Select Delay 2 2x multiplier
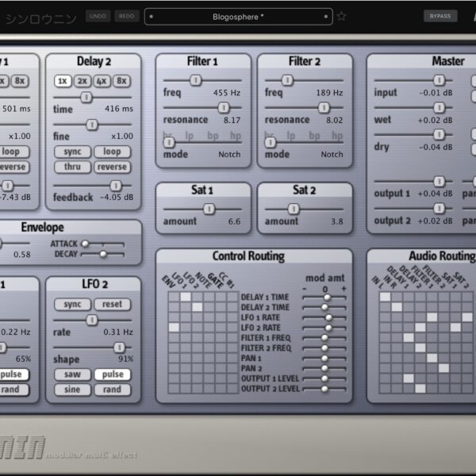The image size is (476, 476). [83, 81]
